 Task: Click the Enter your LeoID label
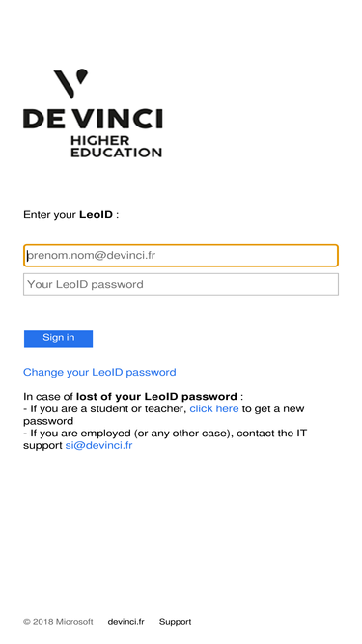(71, 215)
